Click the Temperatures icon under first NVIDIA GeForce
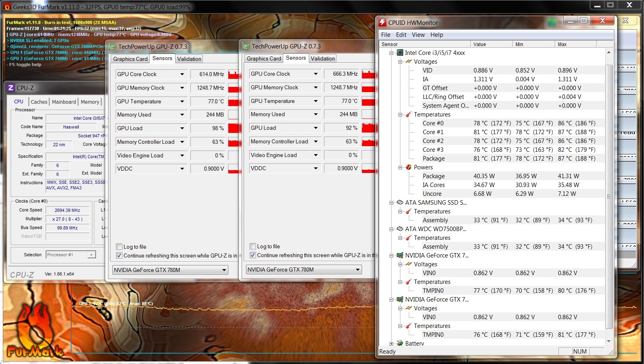The width and height of the screenshot is (644, 364). [x=408, y=282]
